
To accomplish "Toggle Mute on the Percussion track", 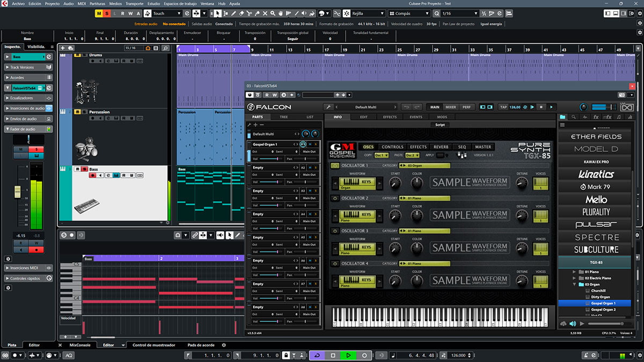I will pyautogui.click(x=77, y=112).
